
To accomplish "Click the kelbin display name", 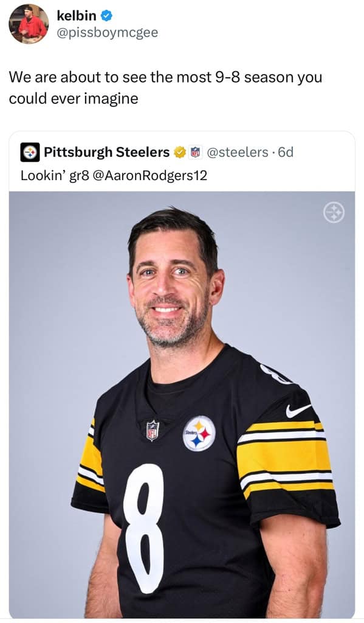I will [76, 15].
